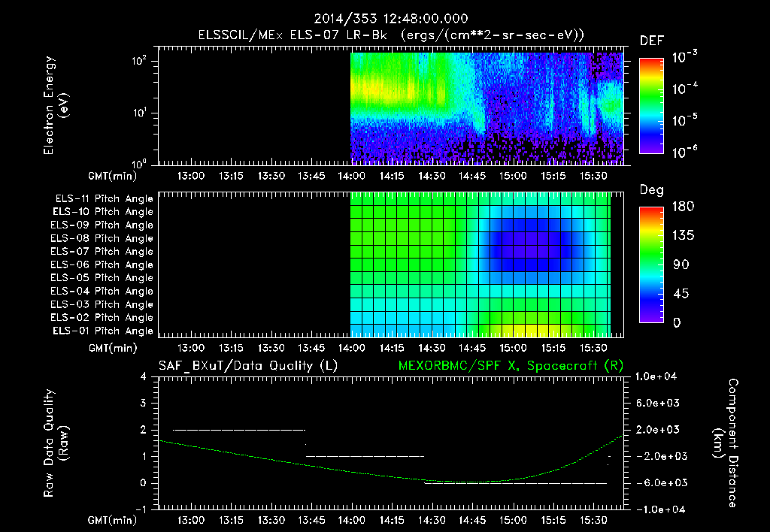Select the Raw Data Quality (Raw) axis label
Screen dimensions: 770x532
56,443
